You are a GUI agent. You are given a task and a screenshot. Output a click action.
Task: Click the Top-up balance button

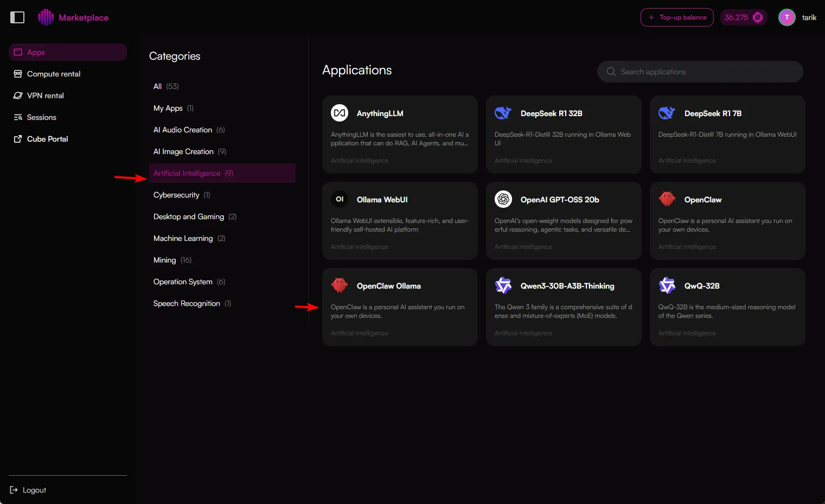(x=677, y=17)
